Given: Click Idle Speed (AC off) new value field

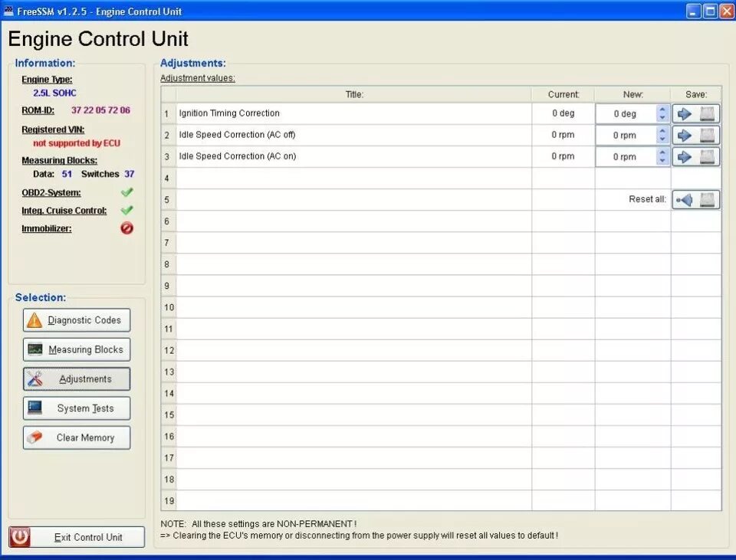Looking at the screenshot, I should (626, 136).
